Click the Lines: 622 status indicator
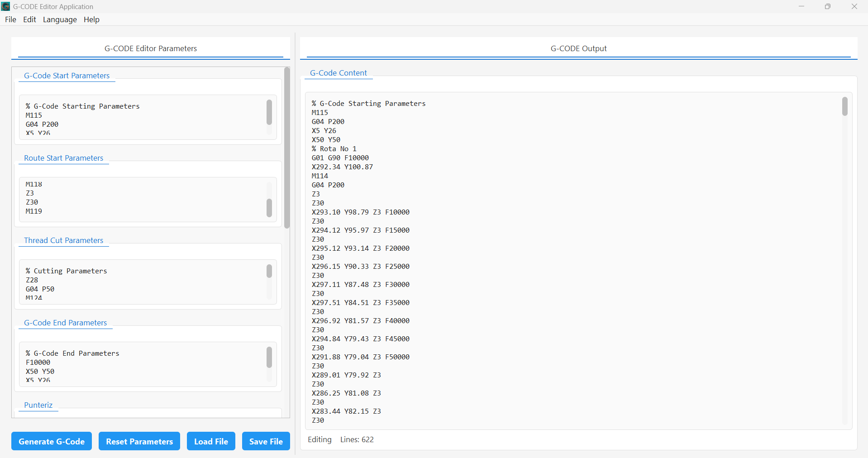Viewport: 868px width, 458px height. (357, 439)
